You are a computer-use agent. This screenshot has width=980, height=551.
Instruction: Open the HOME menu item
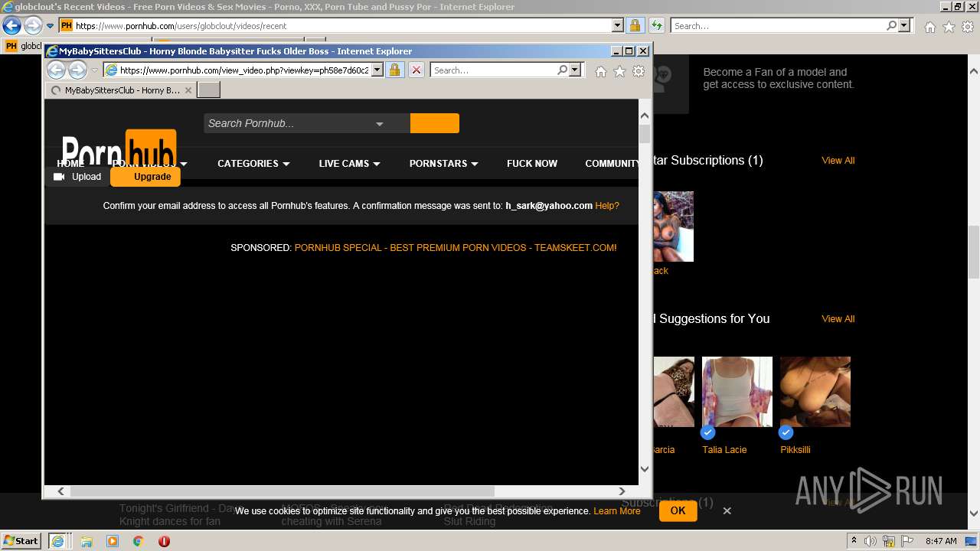(70, 163)
